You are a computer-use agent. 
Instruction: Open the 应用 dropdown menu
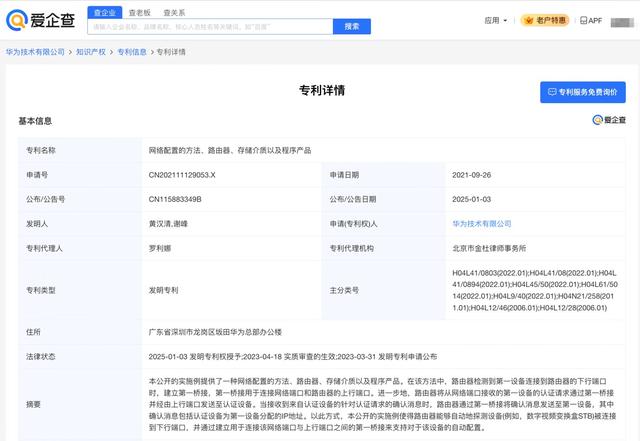(x=496, y=20)
